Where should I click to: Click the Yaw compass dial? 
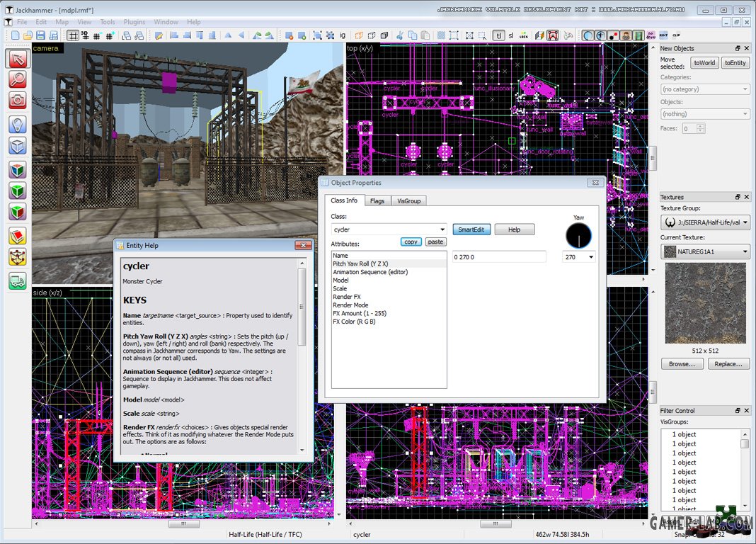578,235
